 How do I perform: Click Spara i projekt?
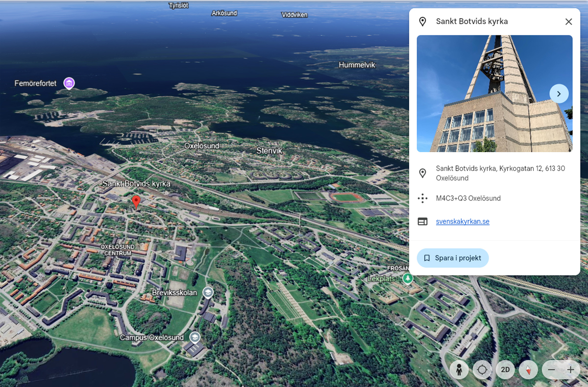click(452, 258)
